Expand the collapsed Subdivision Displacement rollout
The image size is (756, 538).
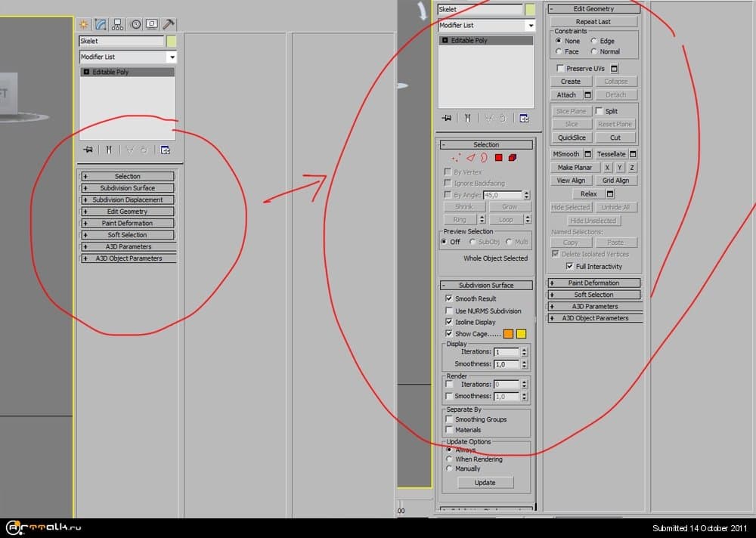coord(127,200)
